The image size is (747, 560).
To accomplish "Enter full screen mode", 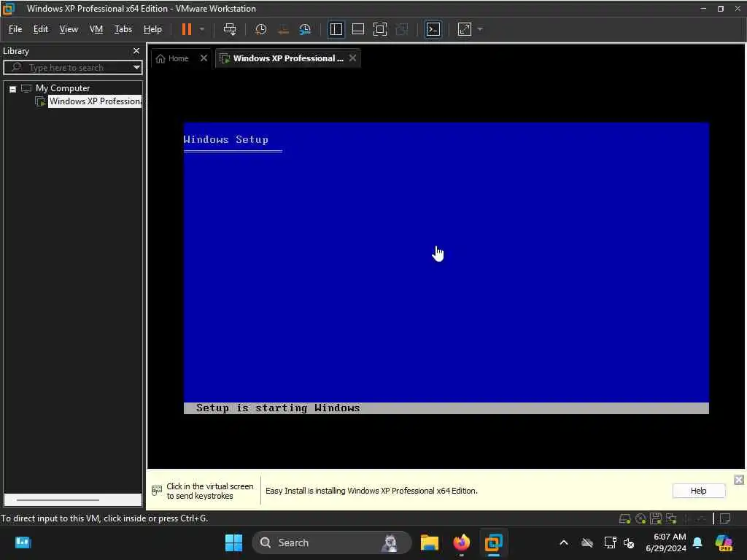I will pyautogui.click(x=379, y=29).
